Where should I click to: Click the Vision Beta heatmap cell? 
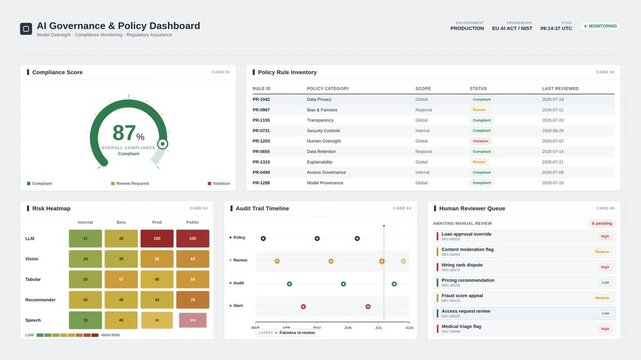(121, 259)
